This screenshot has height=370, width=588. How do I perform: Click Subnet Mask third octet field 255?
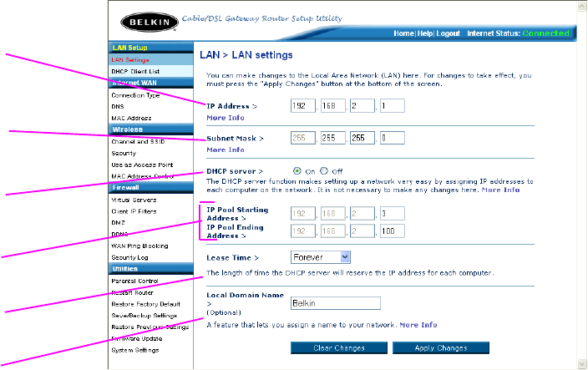[362, 138]
